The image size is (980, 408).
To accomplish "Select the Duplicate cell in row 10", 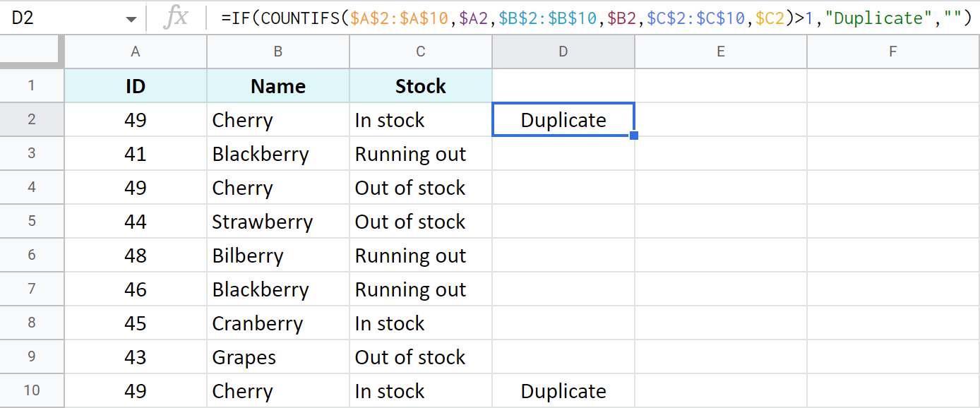I will [x=563, y=390].
